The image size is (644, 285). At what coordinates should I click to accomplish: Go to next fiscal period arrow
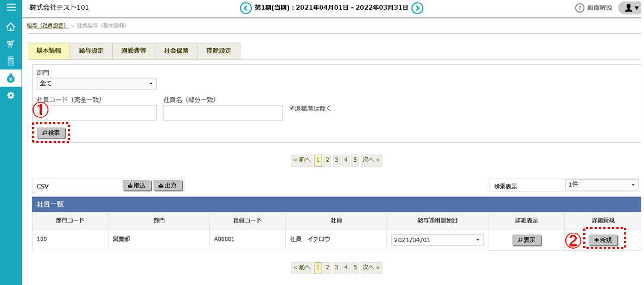coord(417,8)
